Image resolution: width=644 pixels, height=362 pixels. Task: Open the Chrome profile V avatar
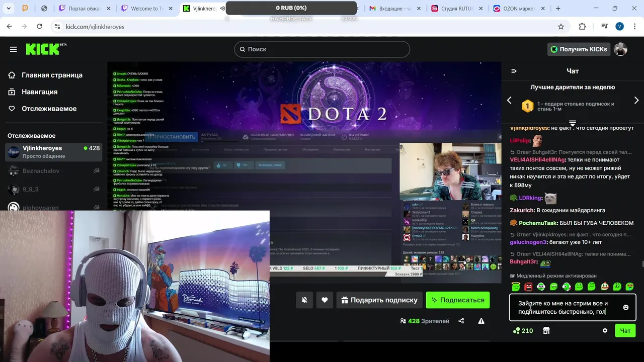(619, 27)
